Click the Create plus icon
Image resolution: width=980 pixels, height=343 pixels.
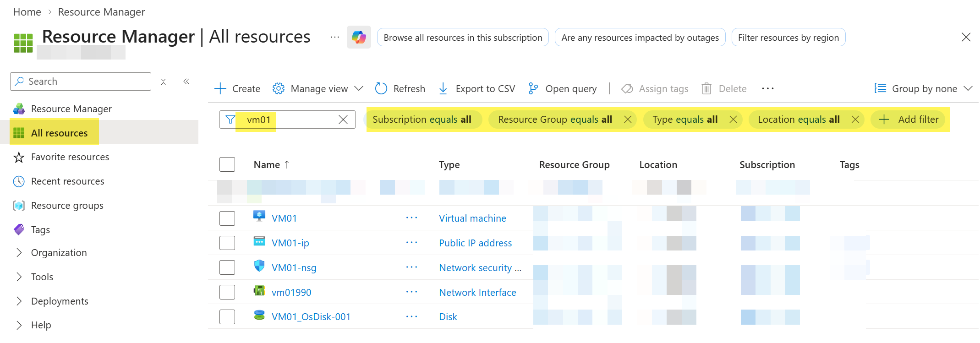tap(220, 88)
